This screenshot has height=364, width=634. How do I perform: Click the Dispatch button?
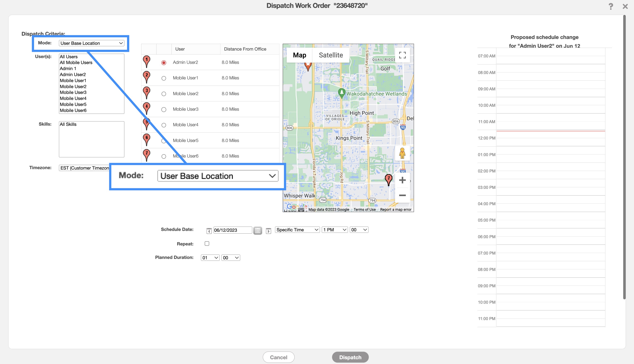point(350,357)
